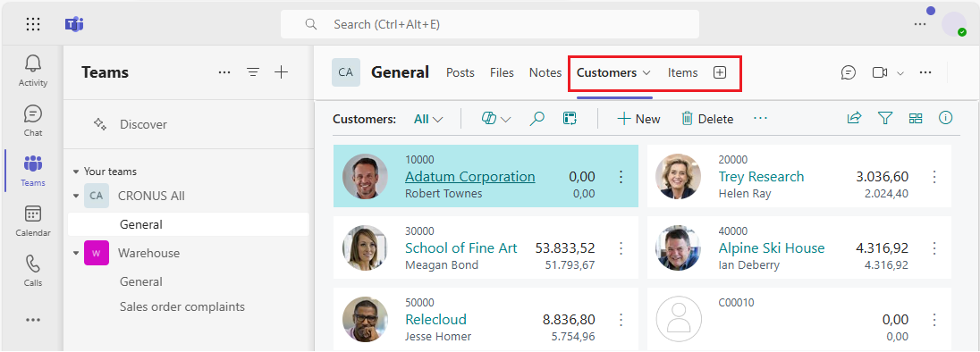Click the Microsoft Teams logo icon

click(74, 24)
